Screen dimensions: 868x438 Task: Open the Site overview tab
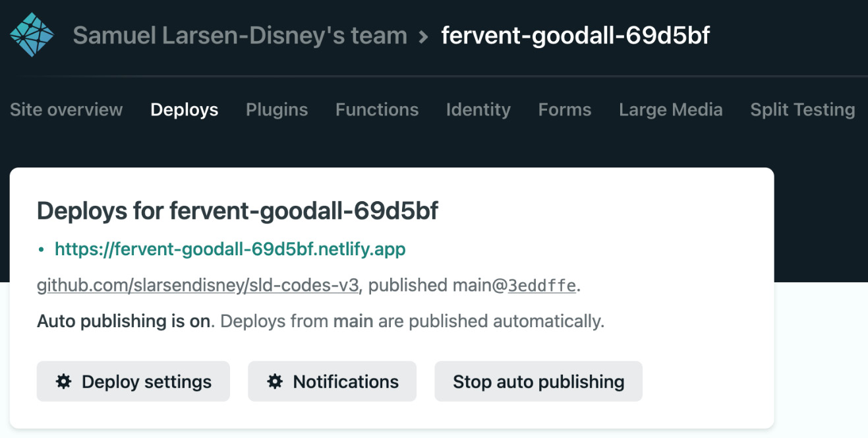point(66,109)
